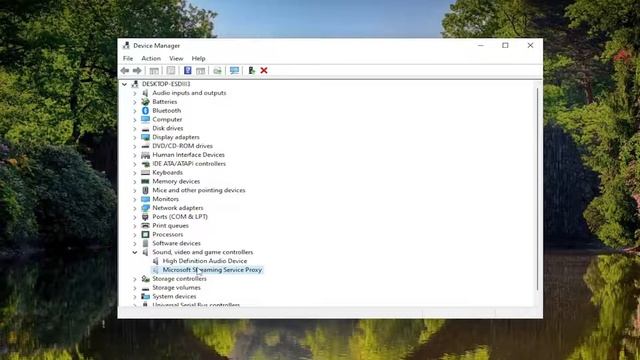Expand the Software devices category
The height and width of the screenshot is (360, 640).
[x=135, y=243]
